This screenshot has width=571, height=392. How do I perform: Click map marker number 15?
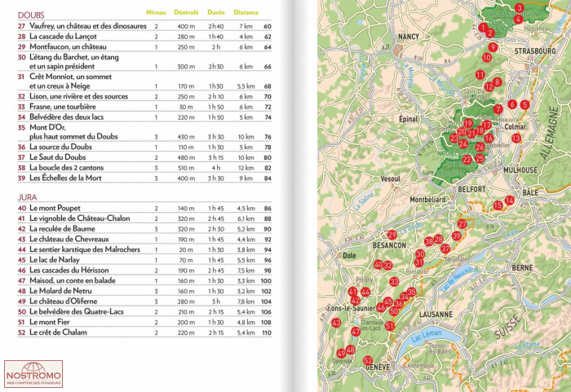tap(498, 205)
